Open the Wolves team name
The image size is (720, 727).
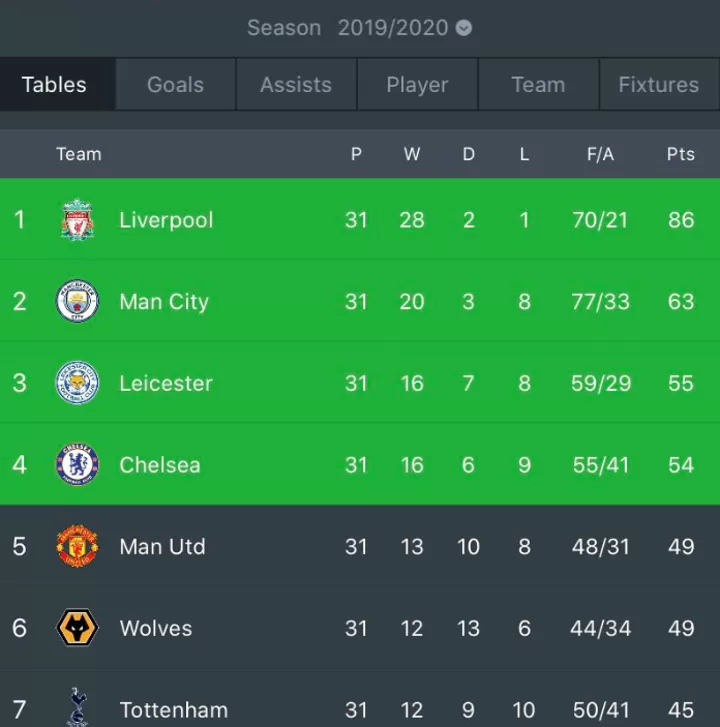point(156,628)
